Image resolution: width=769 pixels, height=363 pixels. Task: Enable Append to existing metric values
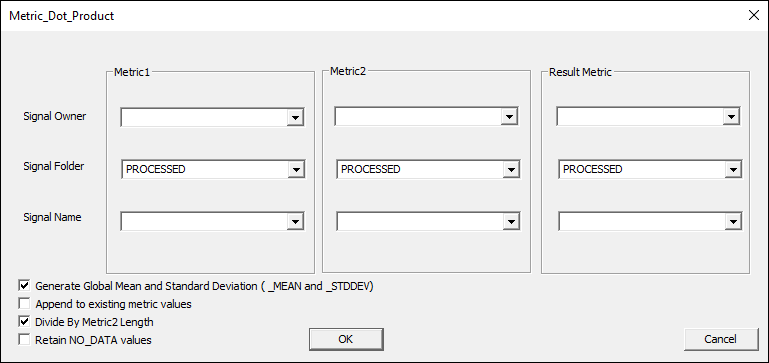click(24, 304)
